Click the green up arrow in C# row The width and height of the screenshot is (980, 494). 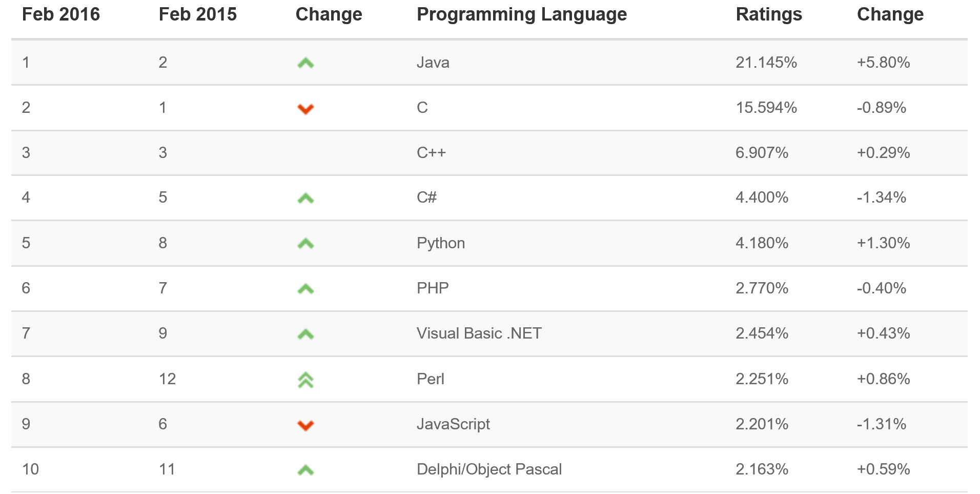pos(305,199)
